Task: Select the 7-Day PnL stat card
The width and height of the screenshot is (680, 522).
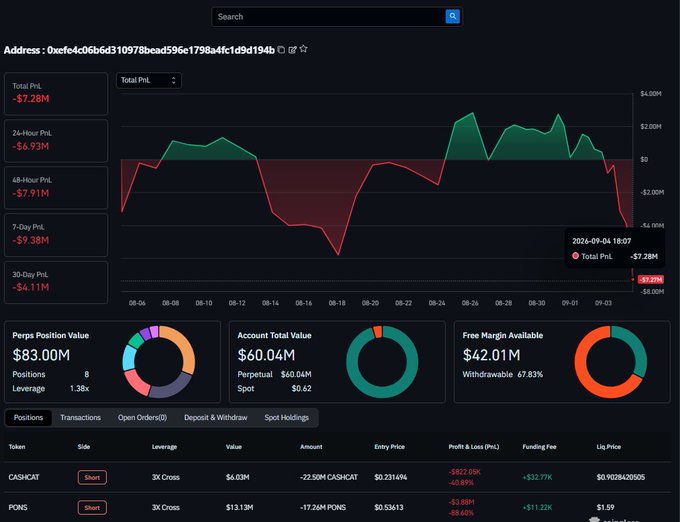Action: pyautogui.click(x=56, y=235)
